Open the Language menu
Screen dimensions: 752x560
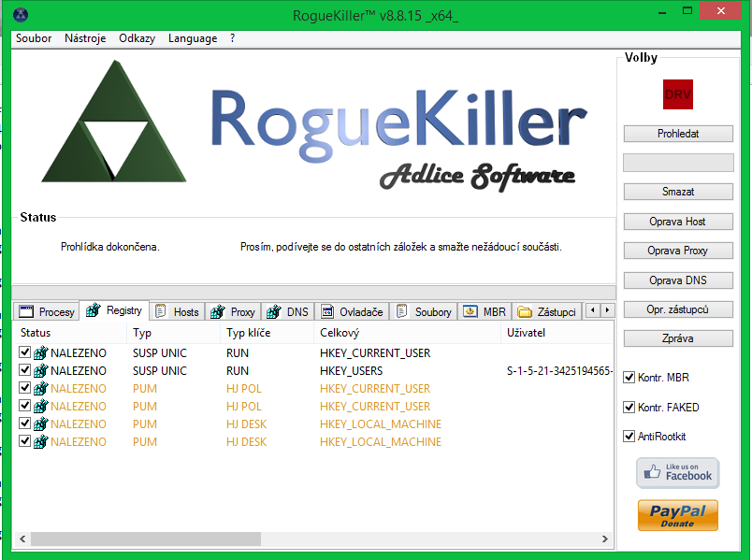tap(193, 38)
